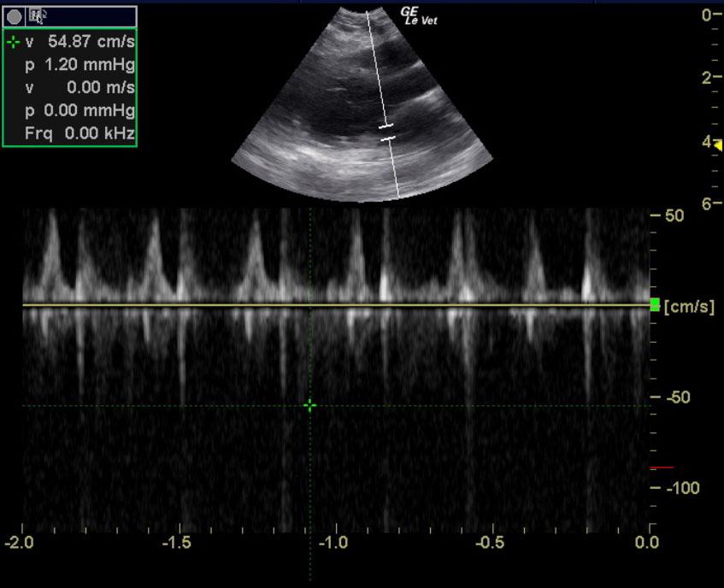Click the '-2.0' time axis label
The height and width of the screenshot is (588, 724).
[19, 543]
